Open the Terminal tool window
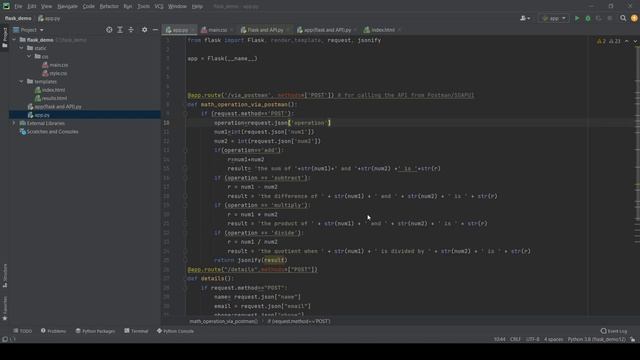This screenshot has height=360, width=640. pos(136,331)
